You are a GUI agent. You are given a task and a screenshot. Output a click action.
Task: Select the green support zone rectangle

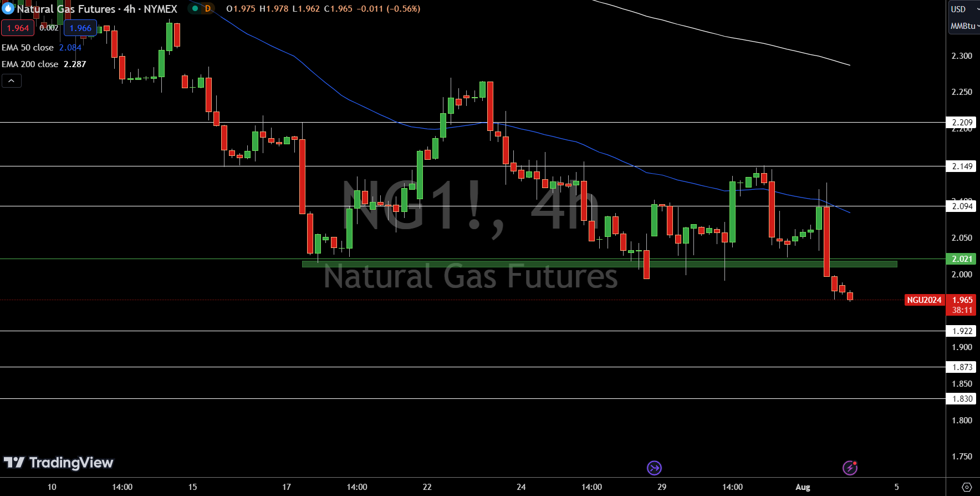(599, 264)
